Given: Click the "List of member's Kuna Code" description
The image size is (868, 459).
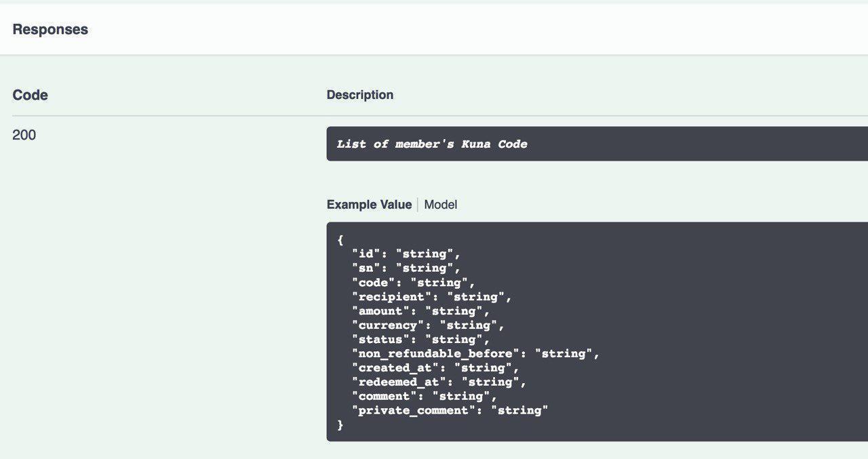Looking at the screenshot, I should point(432,144).
